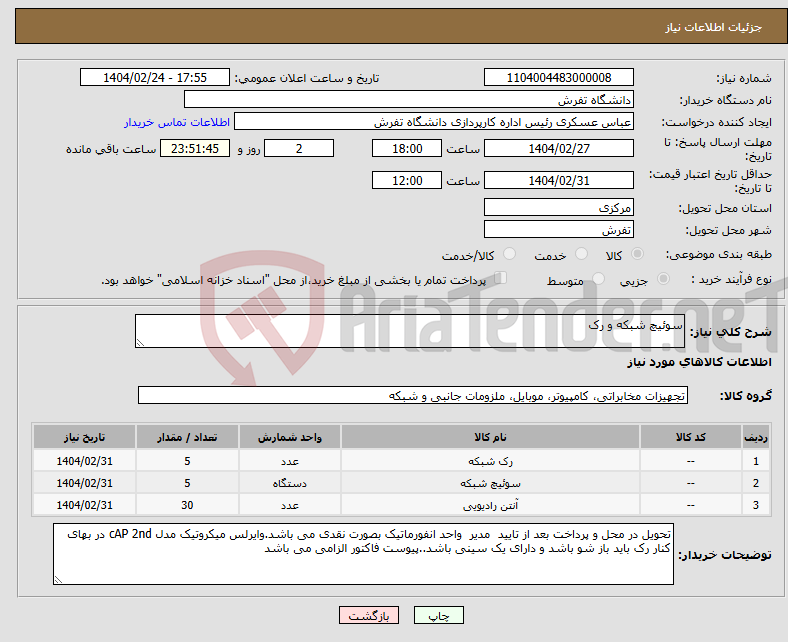788x642 pixels.
Task: Click the ردیف column header
Action: tap(756, 437)
